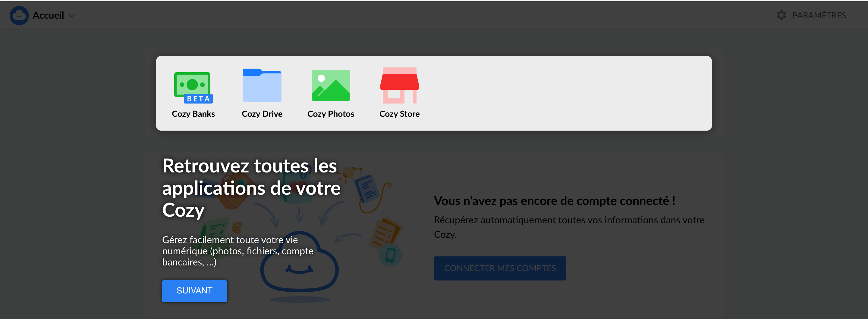The width and height of the screenshot is (868, 319).
Task: Launch the Cozy Photos app icon
Action: (331, 85)
